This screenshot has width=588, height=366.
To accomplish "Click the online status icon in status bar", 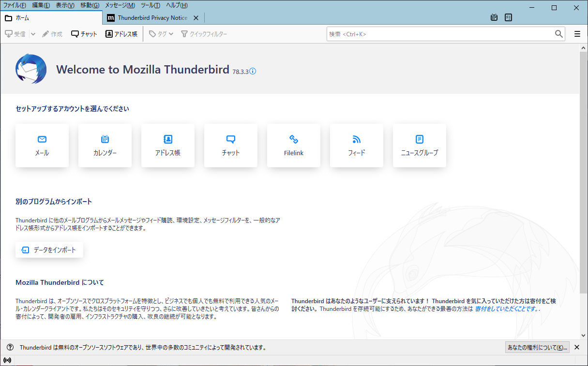I will click(7, 360).
